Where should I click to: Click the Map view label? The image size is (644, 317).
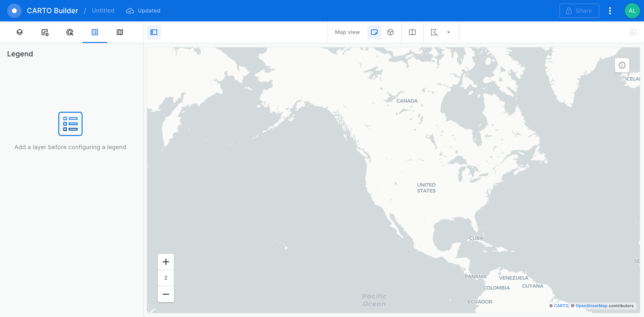point(347,32)
